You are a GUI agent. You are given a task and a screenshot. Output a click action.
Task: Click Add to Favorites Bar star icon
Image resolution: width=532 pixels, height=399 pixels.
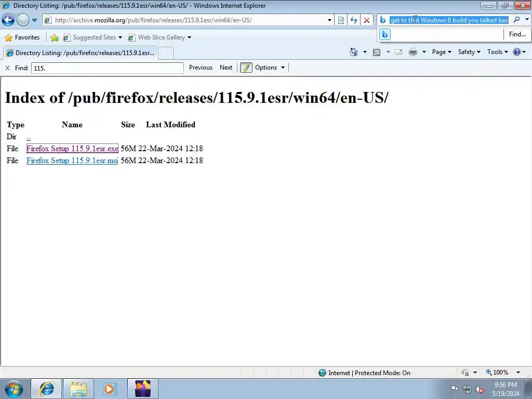point(54,37)
